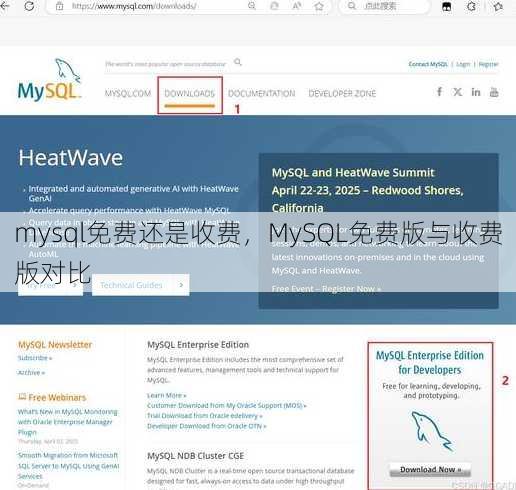
Task: Open the split screen toolbar icon
Action: point(446,6)
